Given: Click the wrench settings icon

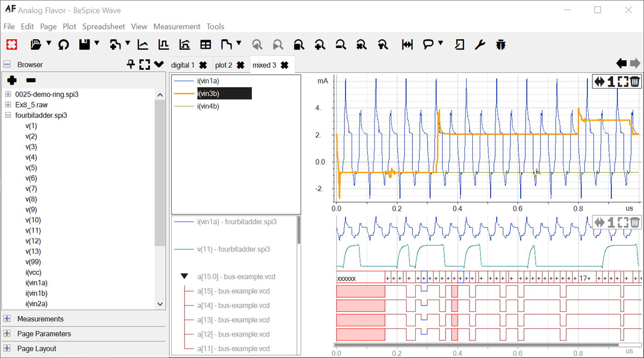Looking at the screenshot, I should [480, 45].
